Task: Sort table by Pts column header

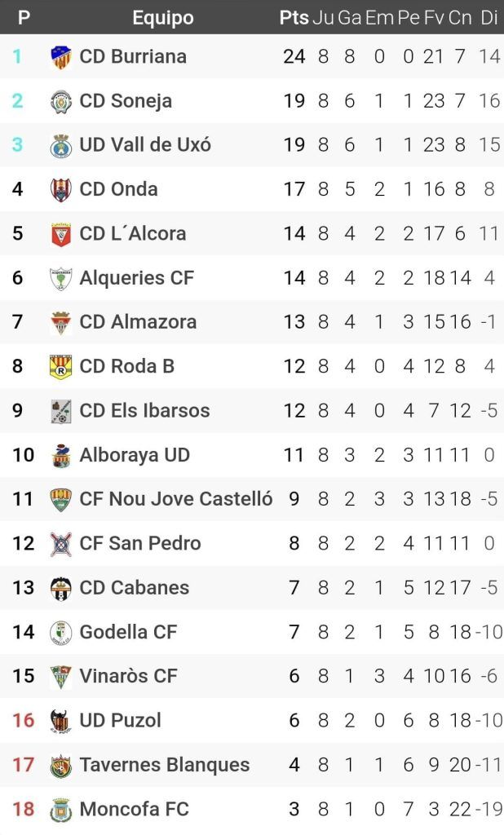Action: [x=294, y=18]
